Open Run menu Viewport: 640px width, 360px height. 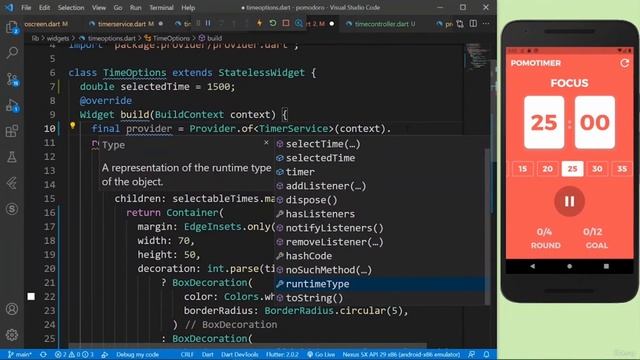136,7
